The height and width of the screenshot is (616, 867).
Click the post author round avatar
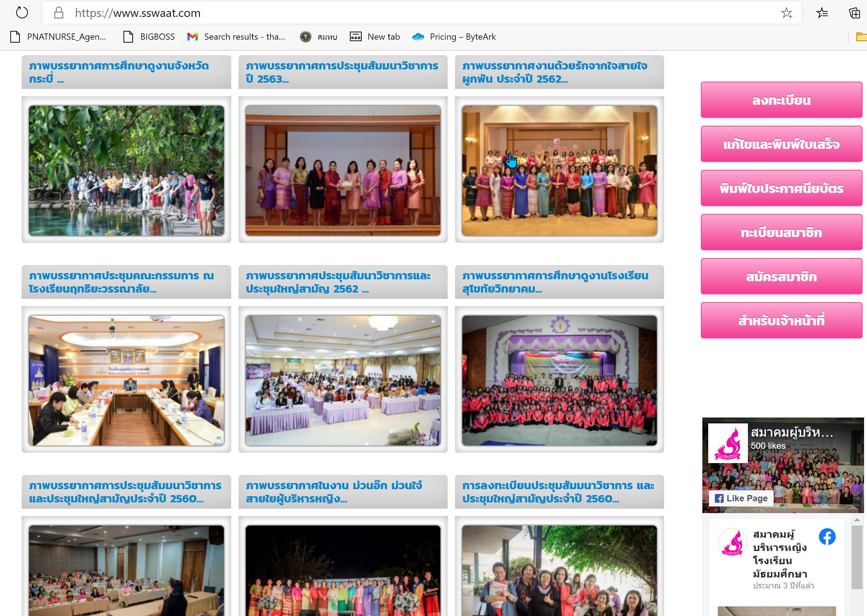[x=732, y=542]
